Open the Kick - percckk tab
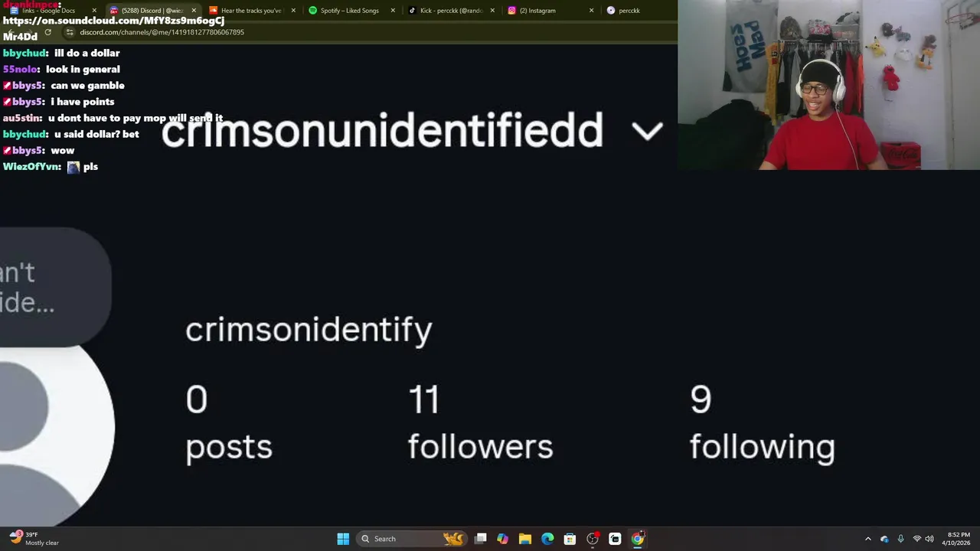This screenshot has height=551, width=980. pos(452,11)
